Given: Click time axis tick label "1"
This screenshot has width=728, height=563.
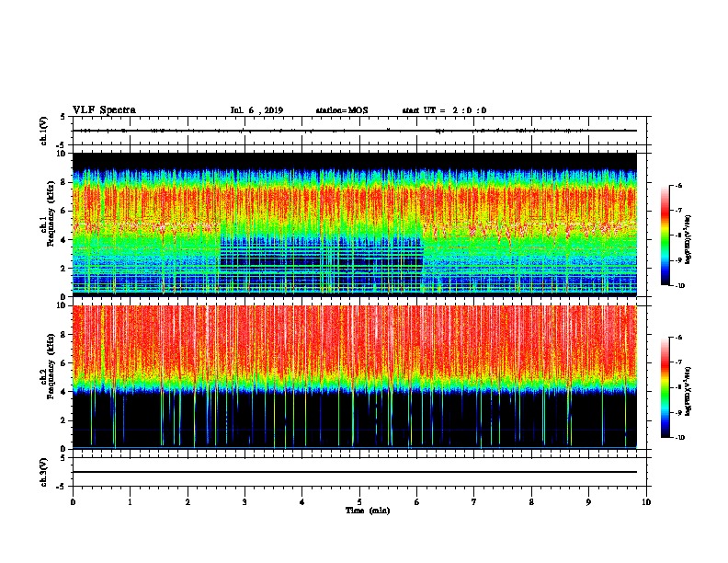Looking at the screenshot, I should tap(130, 502).
